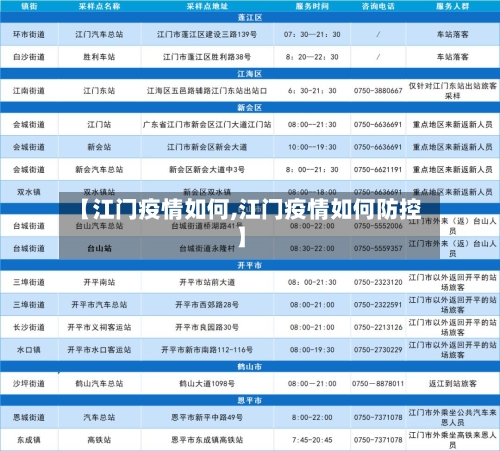
Task: Click address '恩平市新平中路49号'
Action: (x=207, y=417)
